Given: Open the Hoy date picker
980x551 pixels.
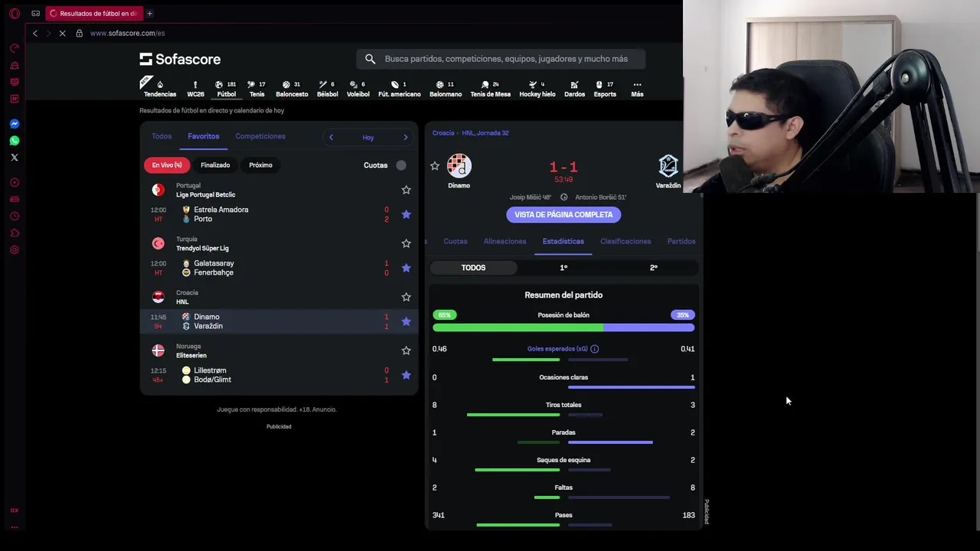Looking at the screenshot, I should [368, 138].
